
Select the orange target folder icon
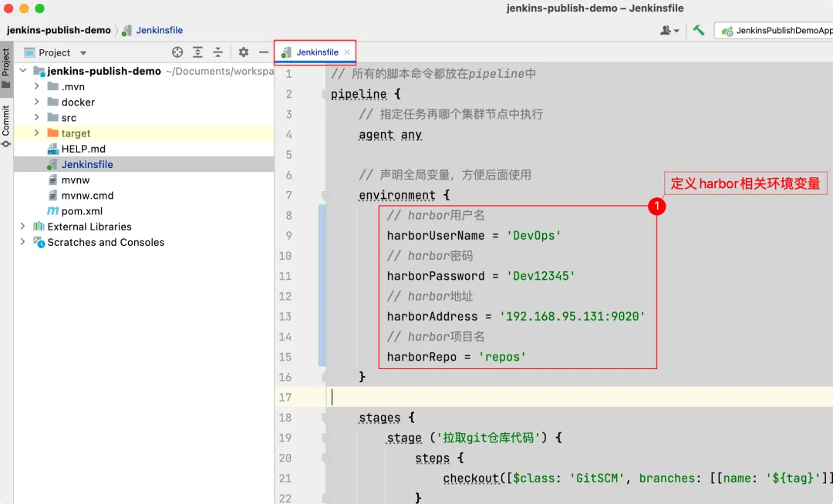pyautogui.click(x=52, y=133)
